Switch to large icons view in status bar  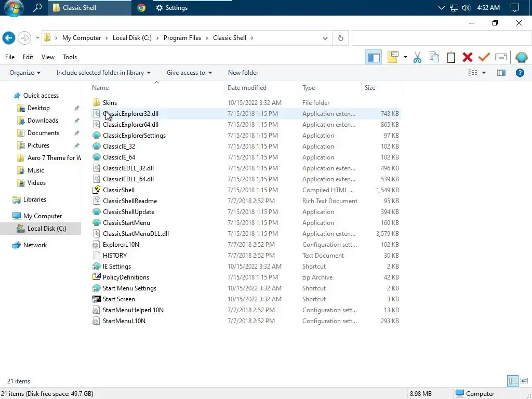click(x=524, y=381)
